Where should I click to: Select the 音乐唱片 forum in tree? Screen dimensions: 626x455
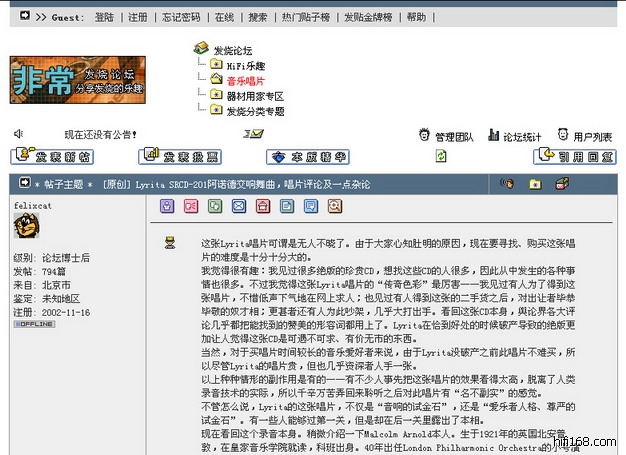pyautogui.click(x=245, y=81)
